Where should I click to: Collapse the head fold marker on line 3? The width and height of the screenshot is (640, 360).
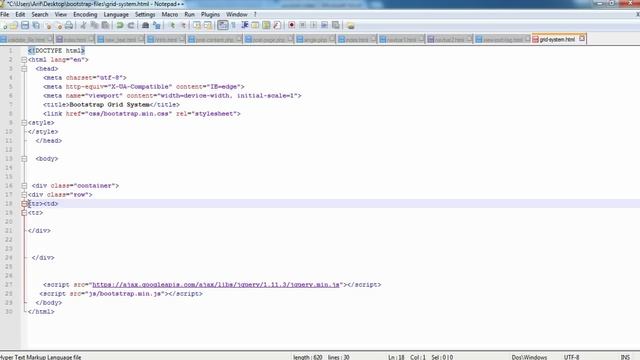[24, 69]
